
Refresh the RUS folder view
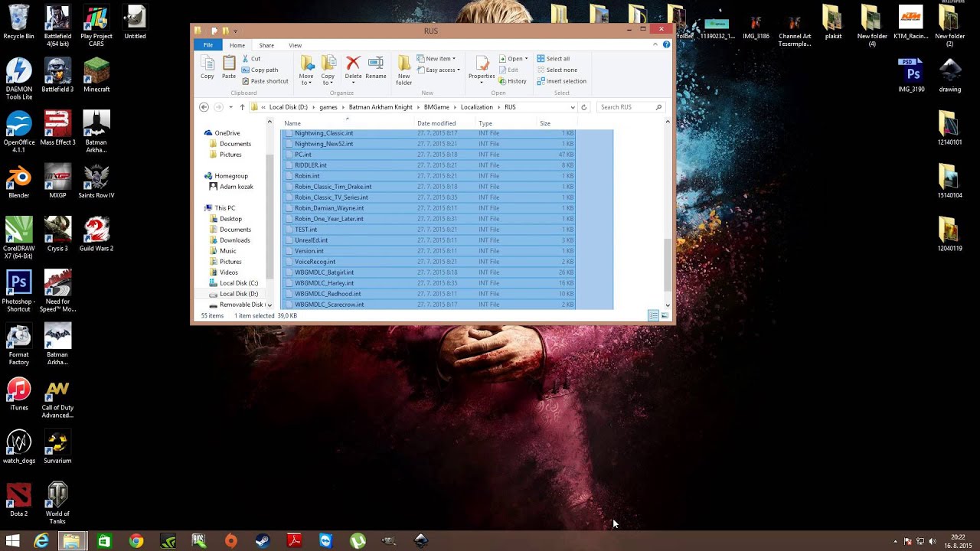(583, 107)
